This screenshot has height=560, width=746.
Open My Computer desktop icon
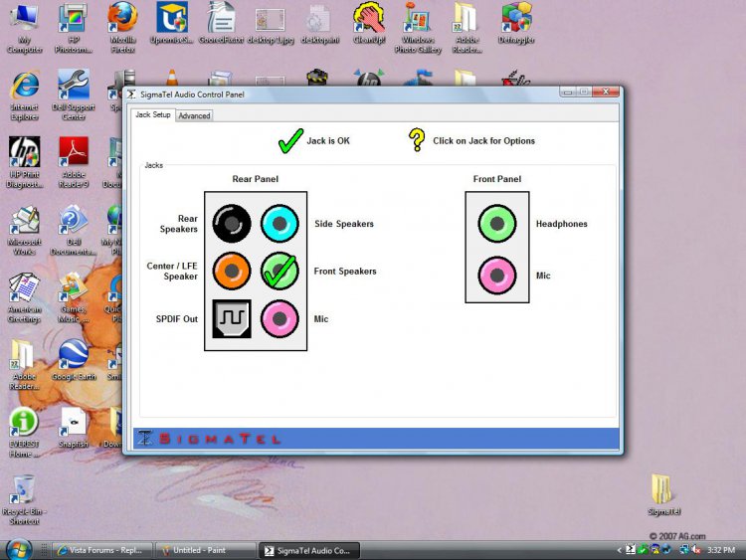[x=24, y=28]
